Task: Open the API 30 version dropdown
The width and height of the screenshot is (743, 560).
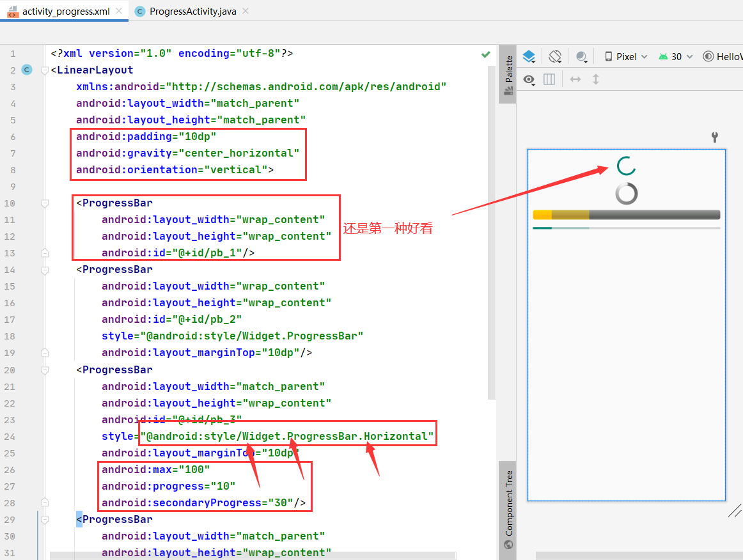Action: pos(676,57)
